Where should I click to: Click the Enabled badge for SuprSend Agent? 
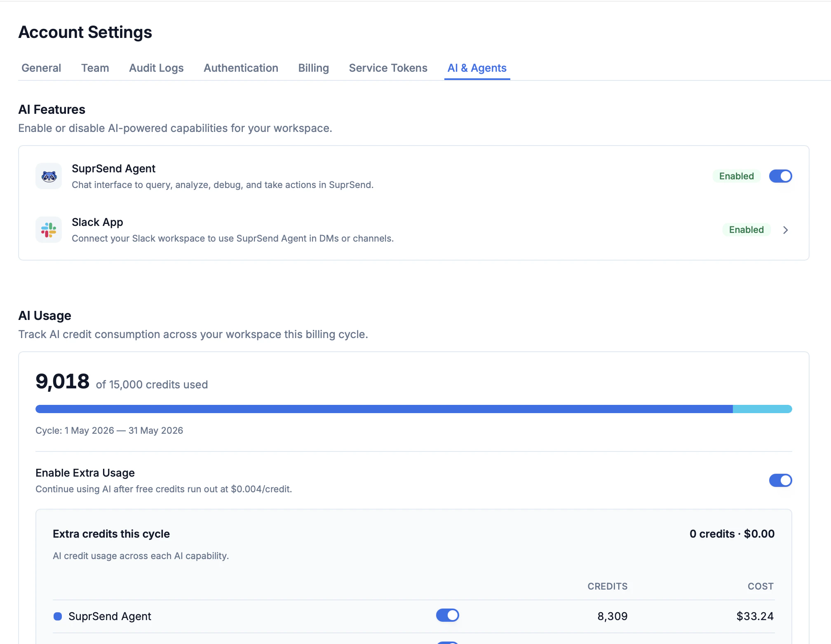(736, 176)
